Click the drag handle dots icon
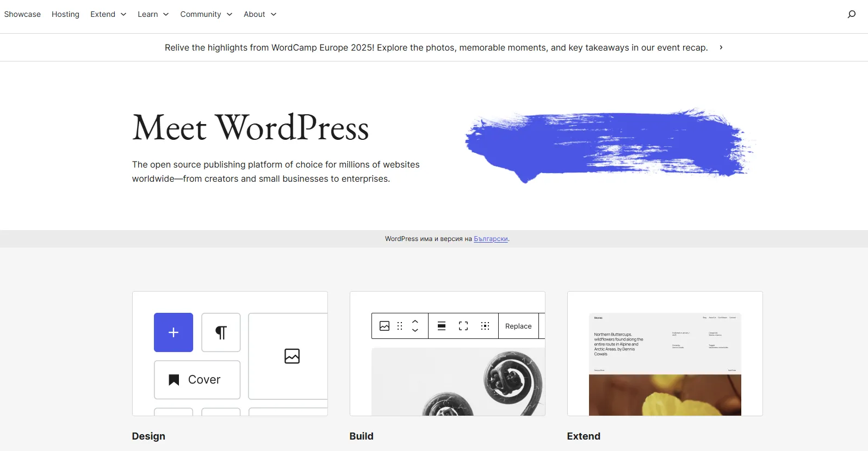The width and height of the screenshot is (868, 451). 400,326
